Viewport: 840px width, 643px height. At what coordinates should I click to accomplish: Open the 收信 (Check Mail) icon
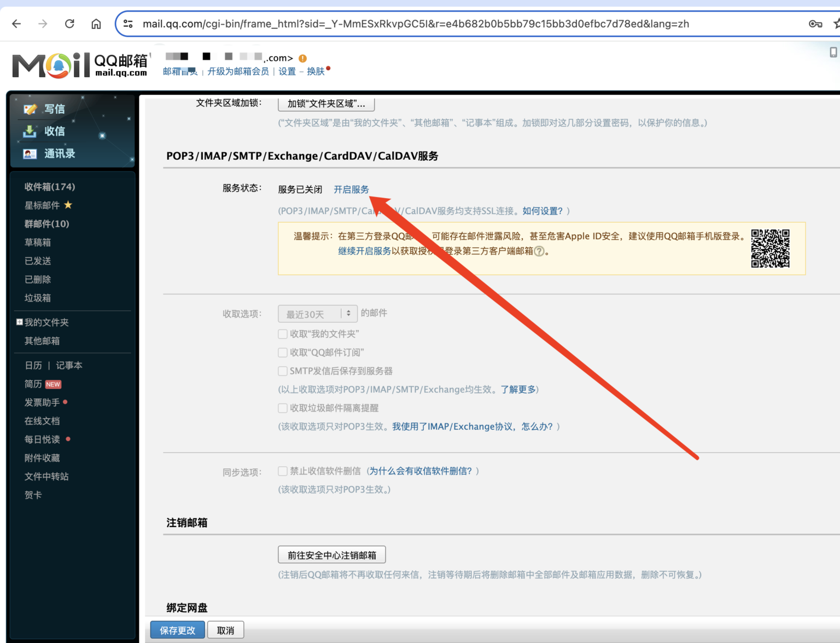[30, 131]
